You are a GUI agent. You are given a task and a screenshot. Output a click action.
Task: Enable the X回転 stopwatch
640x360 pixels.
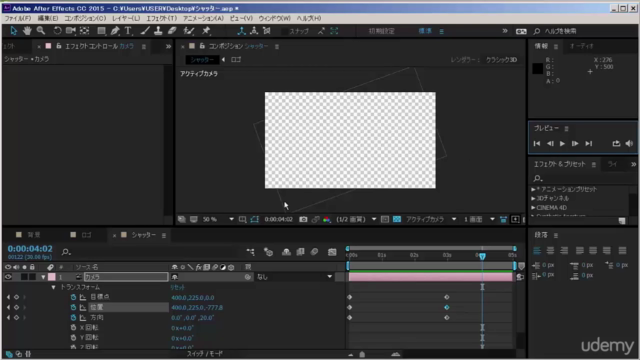(x=73, y=327)
